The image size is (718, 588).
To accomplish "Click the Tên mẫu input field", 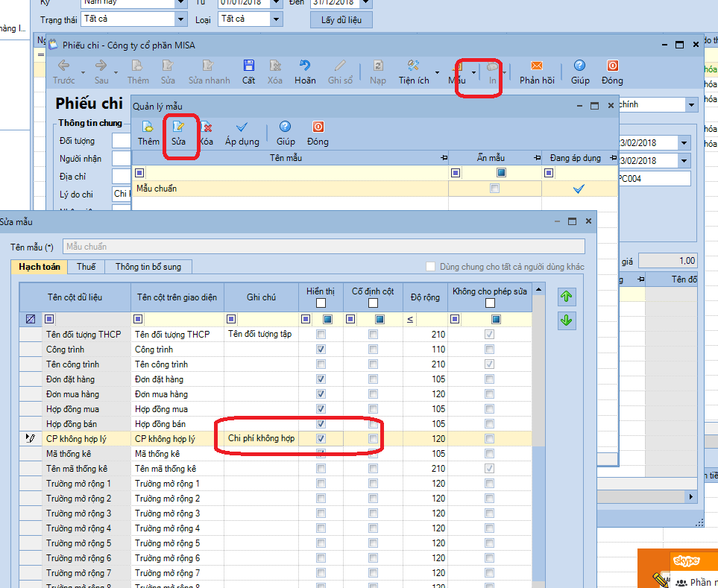I will pos(324,247).
